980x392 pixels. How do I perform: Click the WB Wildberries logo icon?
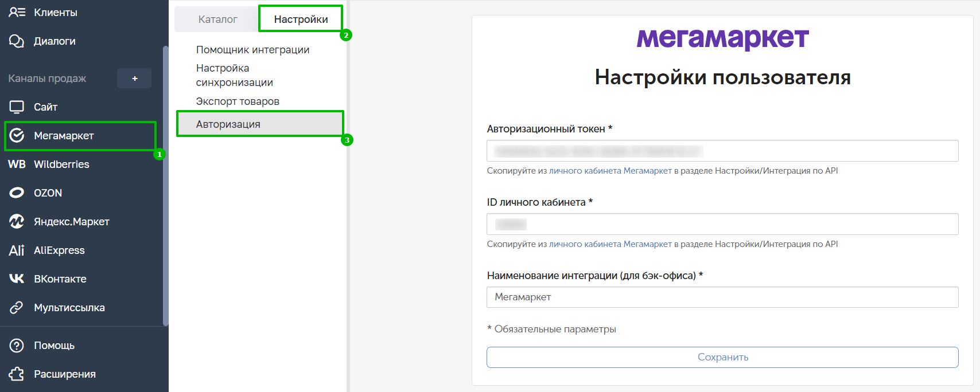pos(17,164)
